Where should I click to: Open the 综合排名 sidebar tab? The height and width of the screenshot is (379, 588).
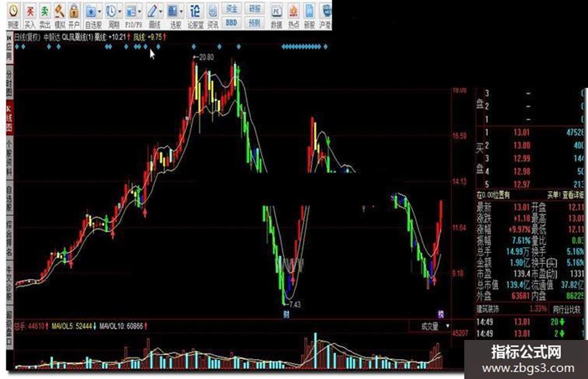coord(9,238)
